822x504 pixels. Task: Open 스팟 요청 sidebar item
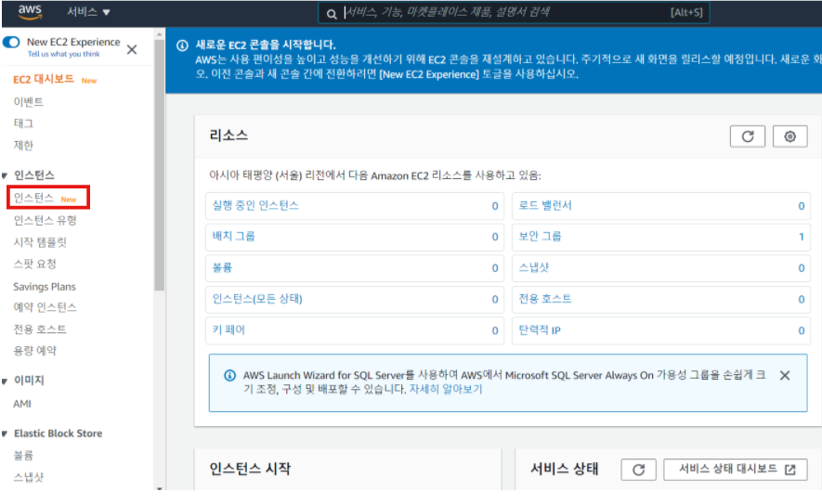point(34,264)
